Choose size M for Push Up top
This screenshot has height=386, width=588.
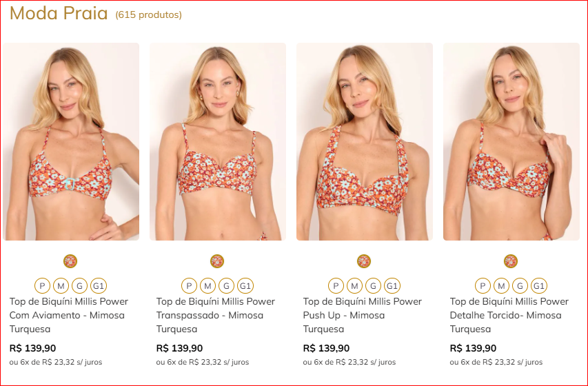(354, 285)
